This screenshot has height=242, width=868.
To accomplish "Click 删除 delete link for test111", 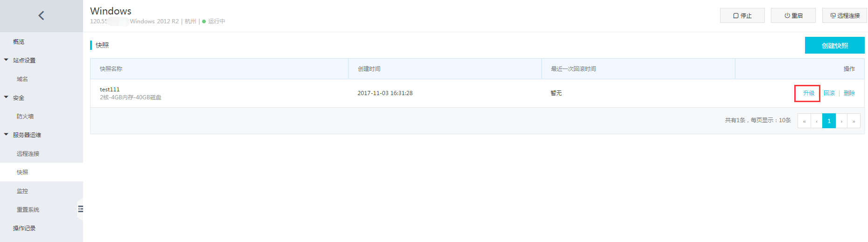I will [849, 93].
